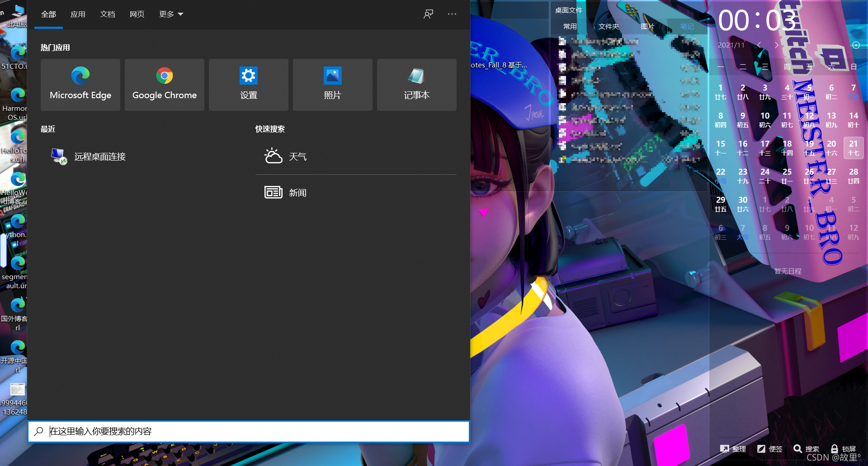The width and height of the screenshot is (868, 466).
Task: Launch Google Chrome from top apps
Action: 165,85
